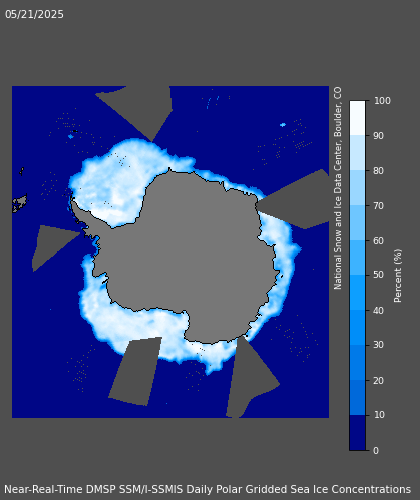Click the Near-Real-Time DMSP caption
This screenshot has height=500, width=420.
207,489
